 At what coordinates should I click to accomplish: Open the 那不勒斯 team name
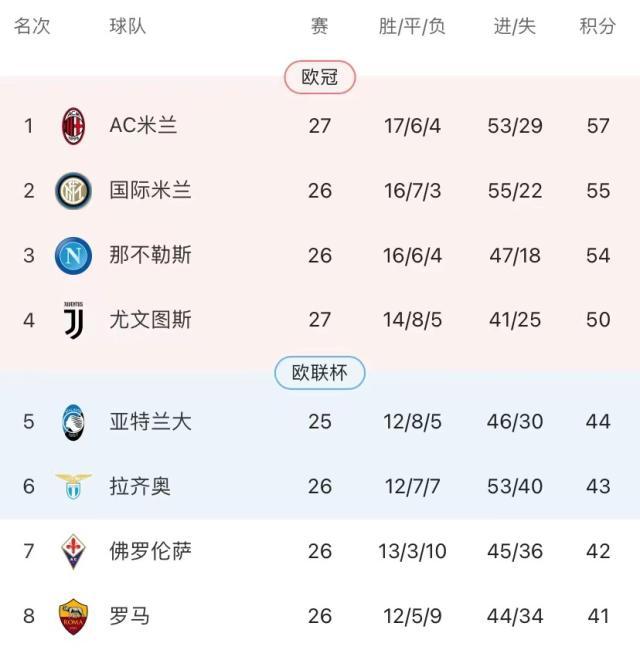pos(150,255)
